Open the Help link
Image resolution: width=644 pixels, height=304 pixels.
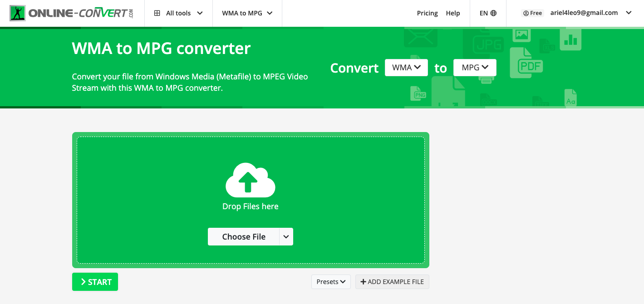tap(453, 13)
